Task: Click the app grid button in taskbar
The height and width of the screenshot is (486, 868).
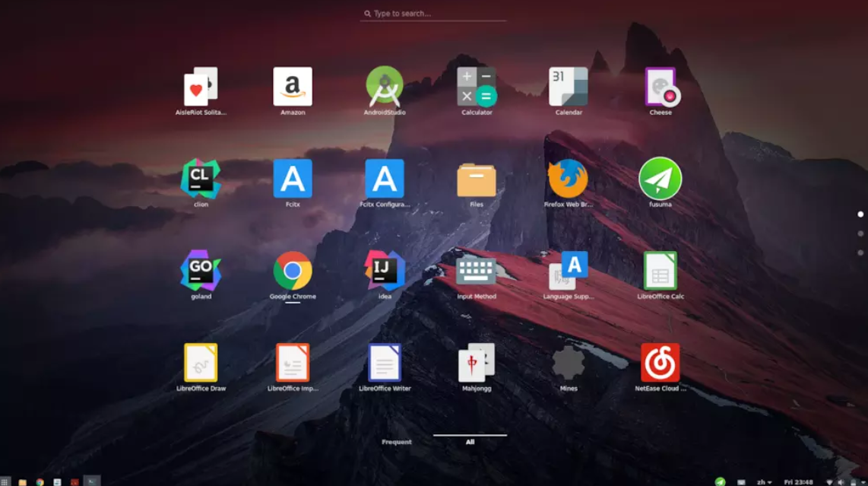Action: point(5,481)
